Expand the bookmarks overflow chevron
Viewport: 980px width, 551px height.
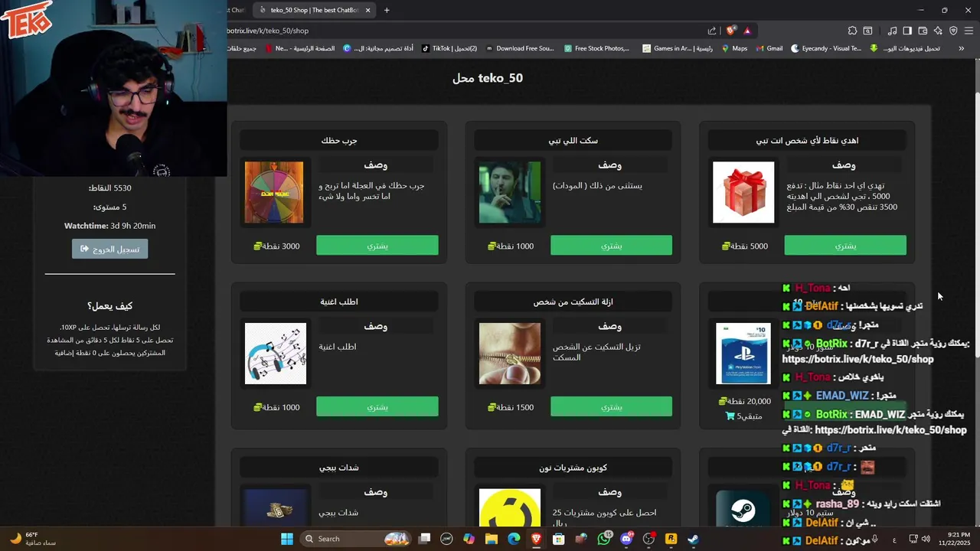coord(962,48)
